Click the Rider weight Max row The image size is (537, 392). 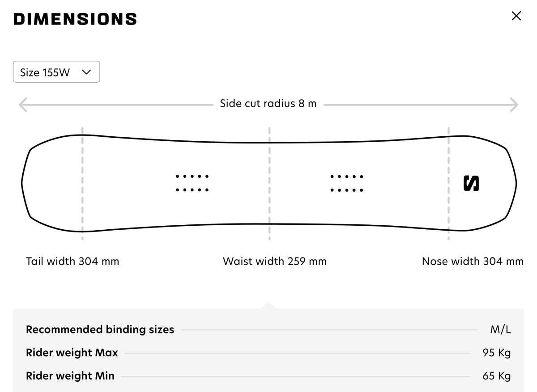(268, 353)
